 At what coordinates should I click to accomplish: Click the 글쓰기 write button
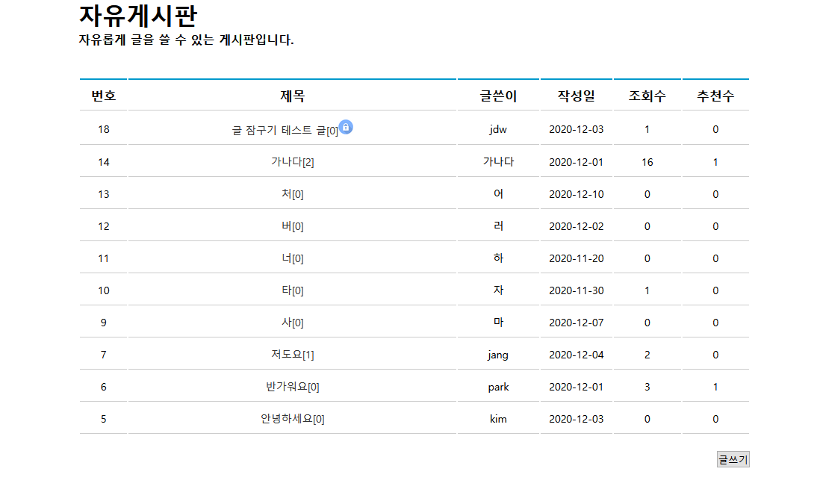[x=733, y=459]
